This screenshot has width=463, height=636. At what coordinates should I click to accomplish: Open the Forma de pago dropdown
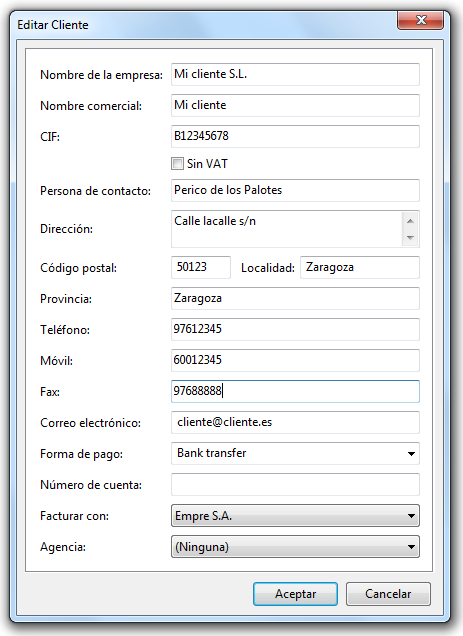[x=295, y=453]
